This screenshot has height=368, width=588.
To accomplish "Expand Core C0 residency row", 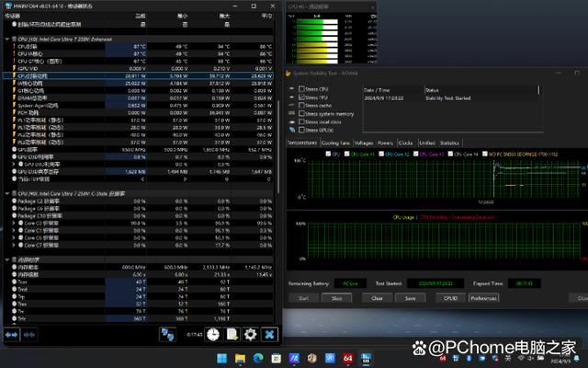I will coord(14,223).
